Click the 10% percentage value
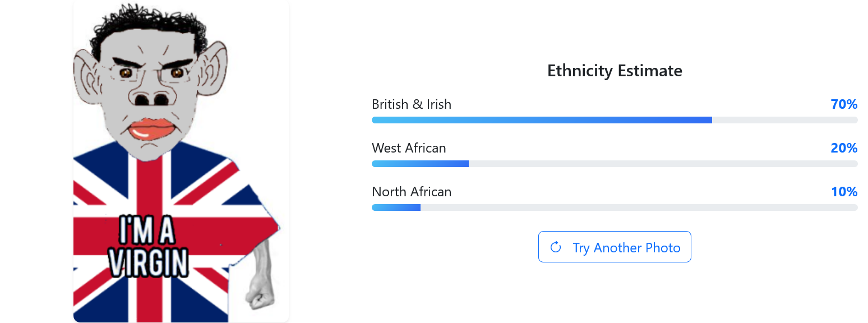 click(x=844, y=192)
